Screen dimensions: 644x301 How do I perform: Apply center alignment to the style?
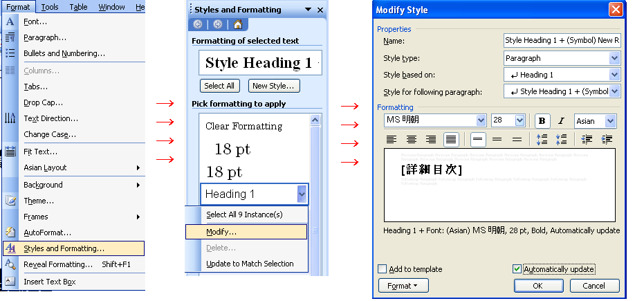tap(412, 139)
